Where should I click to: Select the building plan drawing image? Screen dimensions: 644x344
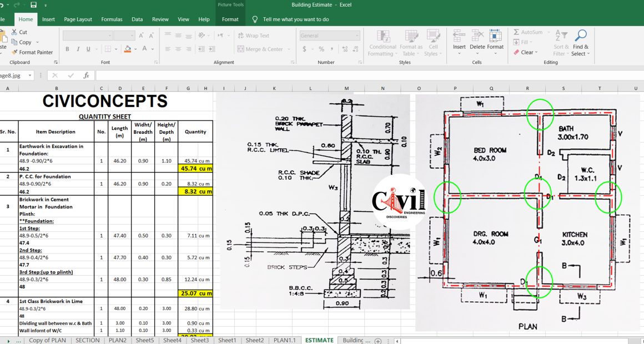coord(527,213)
